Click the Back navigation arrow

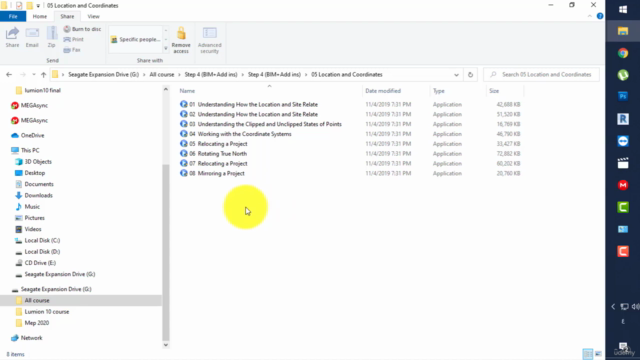tap(9, 75)
